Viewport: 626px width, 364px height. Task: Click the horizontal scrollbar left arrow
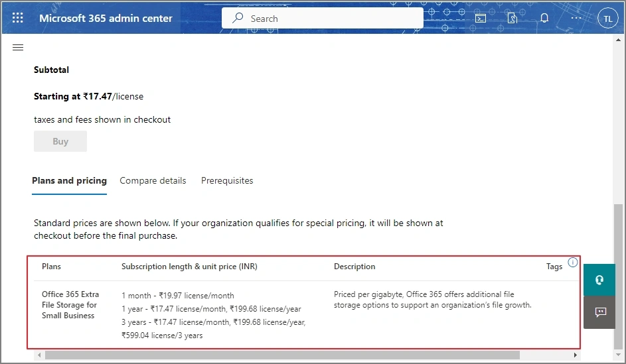39,355
